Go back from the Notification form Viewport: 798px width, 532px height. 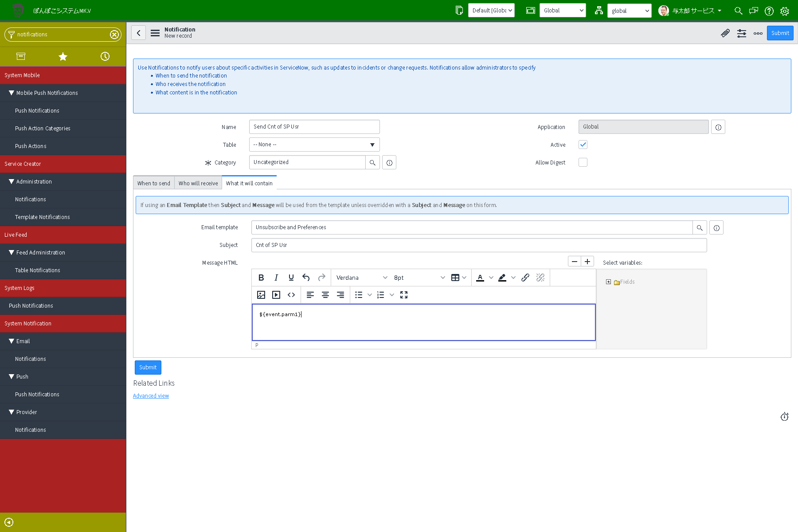coord(139,33)
